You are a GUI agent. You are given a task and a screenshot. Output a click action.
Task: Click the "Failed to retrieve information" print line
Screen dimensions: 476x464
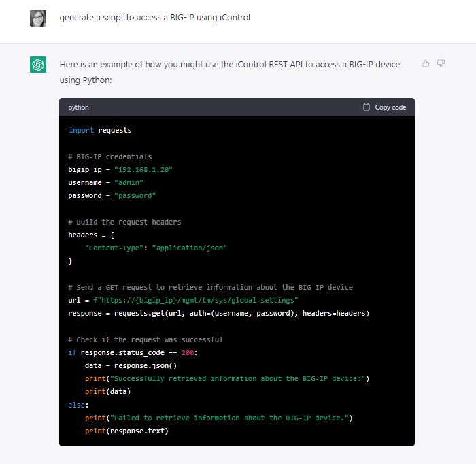(218, 418)
